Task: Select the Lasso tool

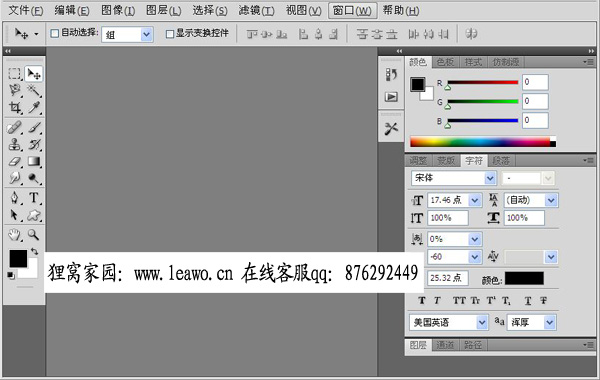Action: 15,90
